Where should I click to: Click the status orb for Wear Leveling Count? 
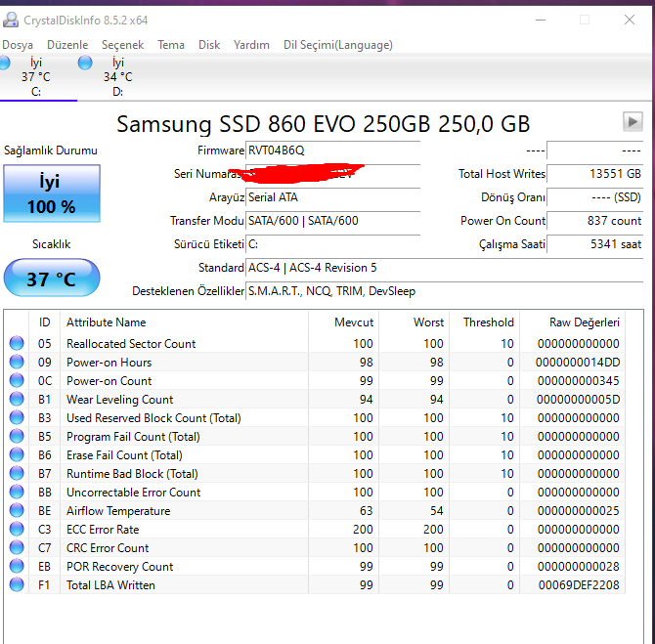point(17,400)
